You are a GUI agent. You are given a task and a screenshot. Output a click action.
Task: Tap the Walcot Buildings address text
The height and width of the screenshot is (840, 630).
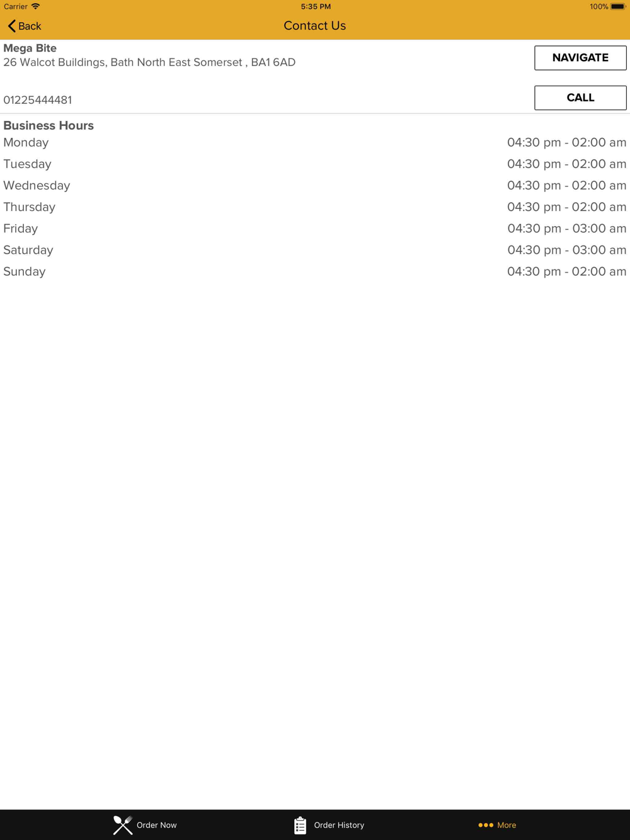pos(149,62)
